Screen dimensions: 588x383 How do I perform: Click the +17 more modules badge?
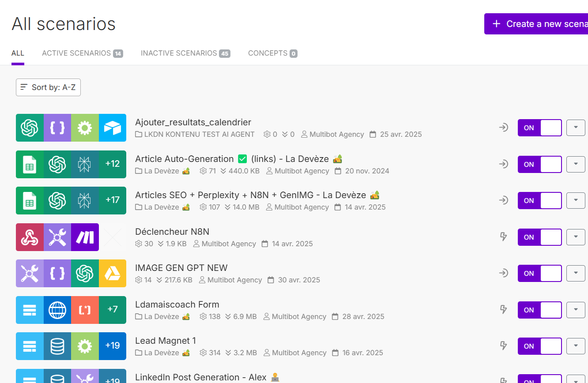pyautogui.click(x=112, y=201)
